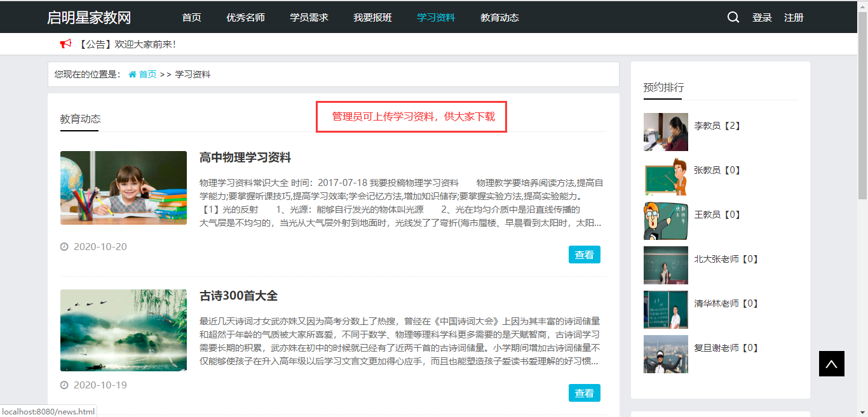
Task: Click the schoolgirl thumbnail for physics article
Action: click(x=123, y=188)
